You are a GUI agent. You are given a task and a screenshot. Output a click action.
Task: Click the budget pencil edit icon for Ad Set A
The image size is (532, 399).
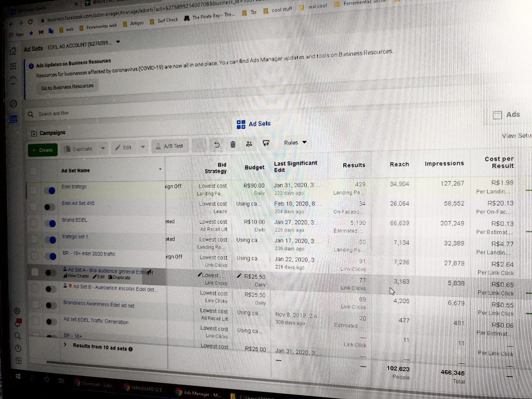coord(239,276)
